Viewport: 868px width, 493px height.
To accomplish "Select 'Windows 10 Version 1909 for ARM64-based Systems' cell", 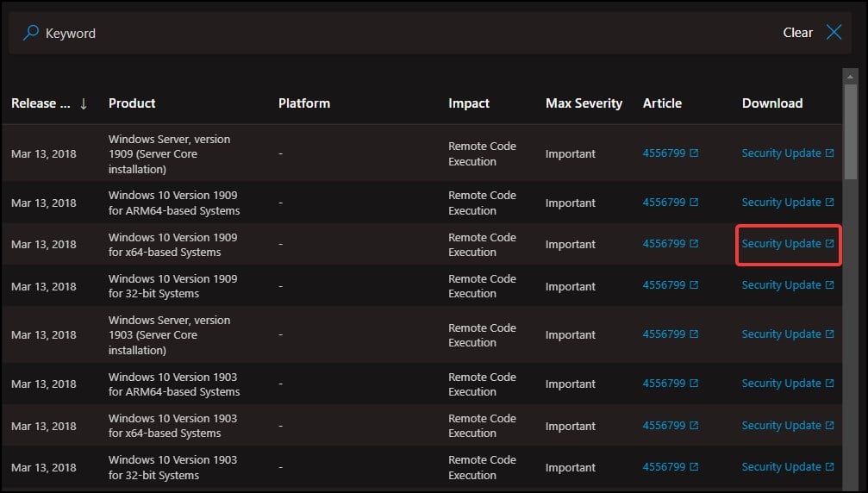I will point(174,203).
